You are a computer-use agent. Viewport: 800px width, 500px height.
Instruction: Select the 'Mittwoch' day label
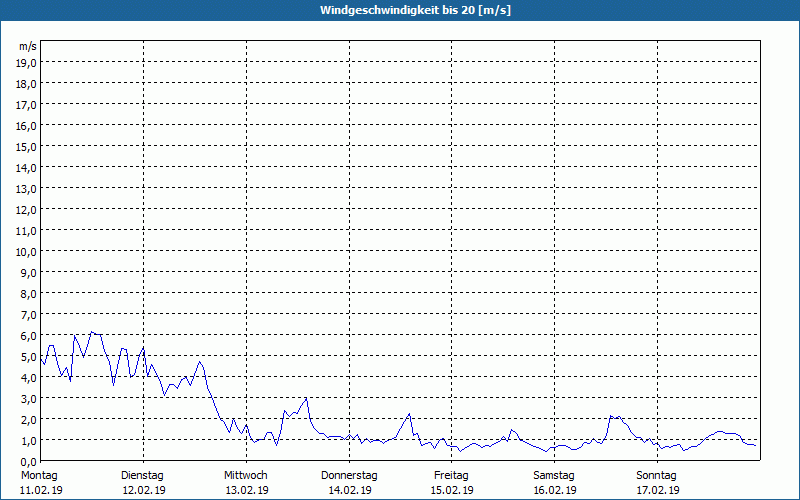tap(245, 476)
